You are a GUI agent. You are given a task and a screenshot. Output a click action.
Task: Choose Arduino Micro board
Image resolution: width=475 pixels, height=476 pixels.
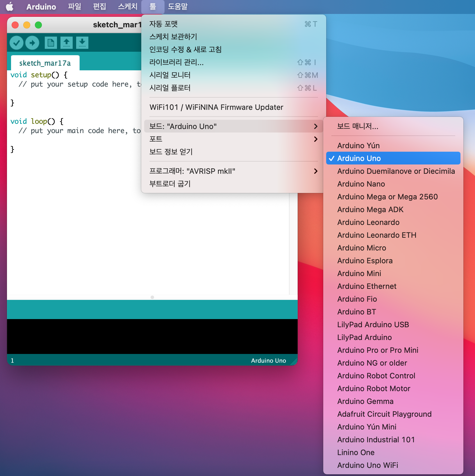[393, 248]
